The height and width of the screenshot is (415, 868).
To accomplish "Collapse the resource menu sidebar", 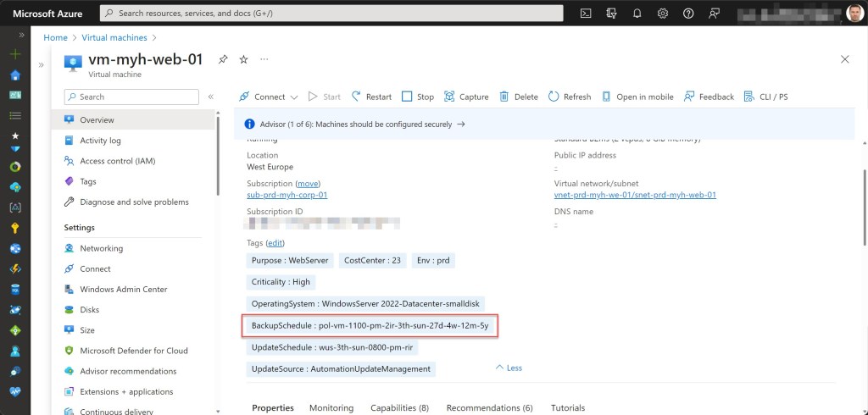I will [211, 97].
